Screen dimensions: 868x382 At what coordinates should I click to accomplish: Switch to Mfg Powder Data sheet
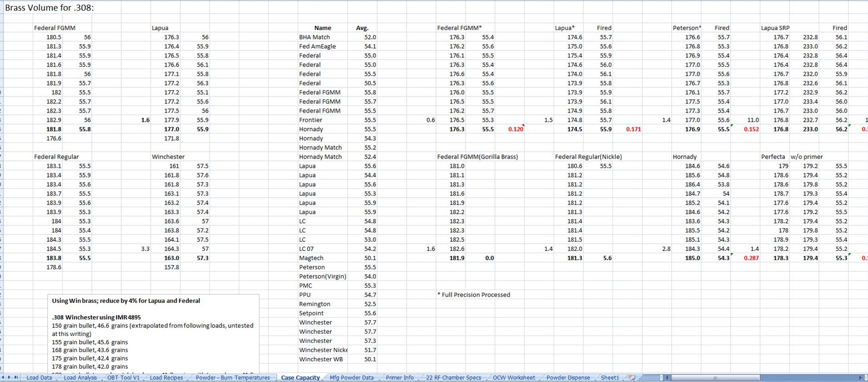[352, 378]
